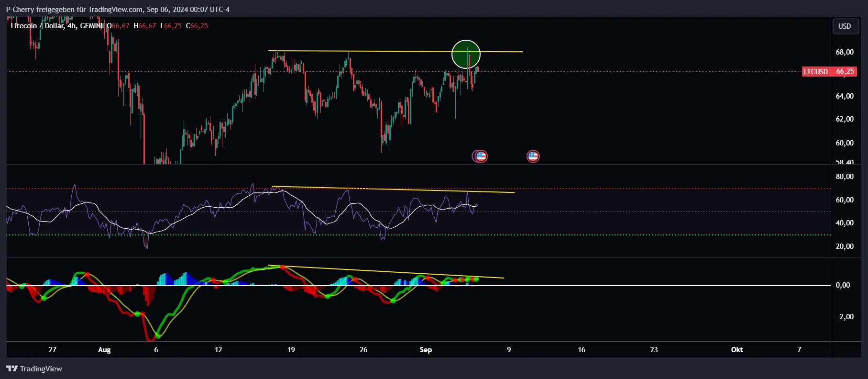Select the yellow descending line on the MACD pane

click(386, 272)
